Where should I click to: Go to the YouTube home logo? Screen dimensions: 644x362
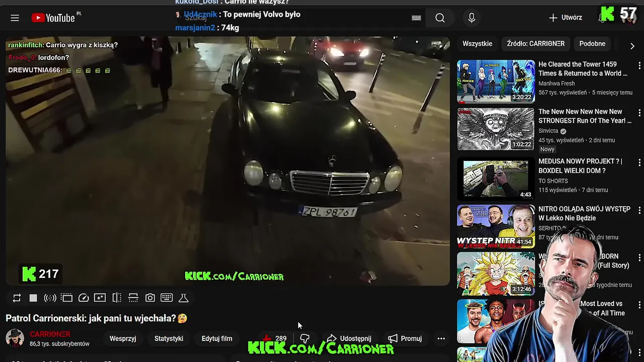pos(53,18)
